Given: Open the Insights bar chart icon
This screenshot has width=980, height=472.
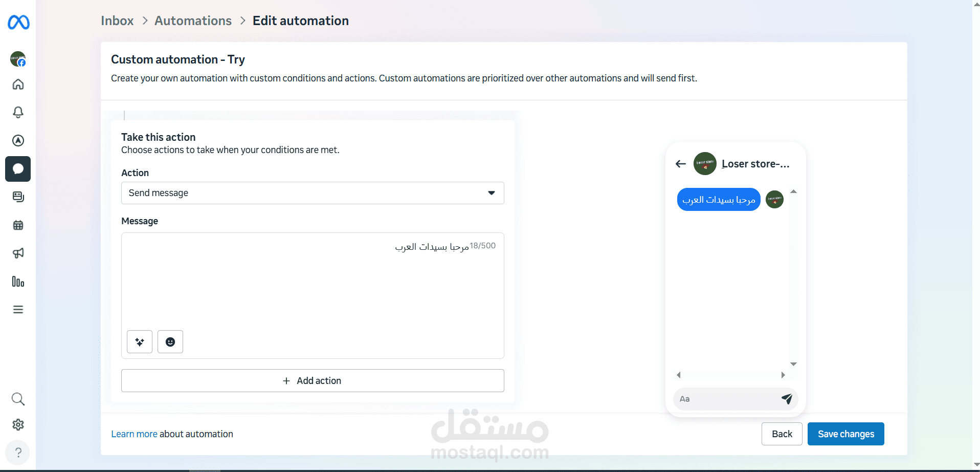Looking at the screenshot, I should click(18, 282).
